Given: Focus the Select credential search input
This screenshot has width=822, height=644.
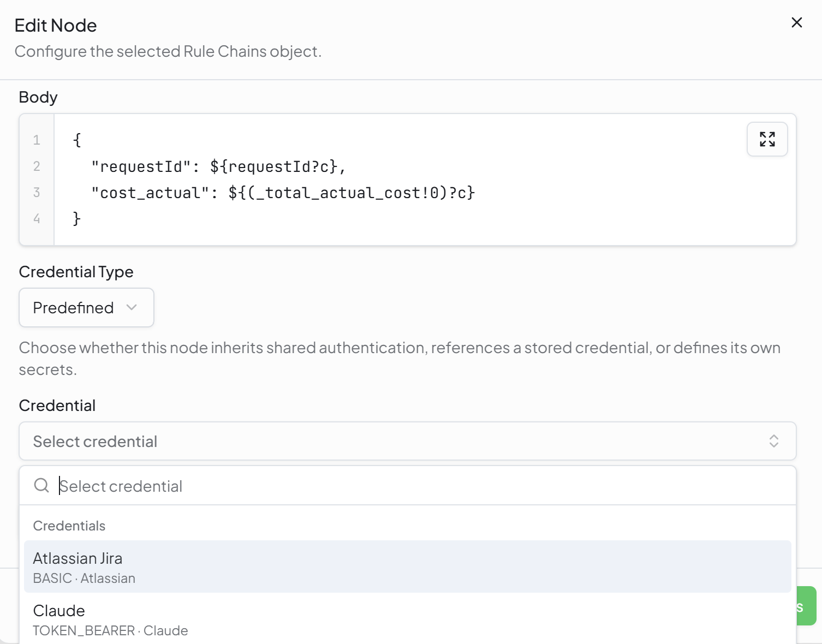Looking at the screenshot, I should pos(426,486).
